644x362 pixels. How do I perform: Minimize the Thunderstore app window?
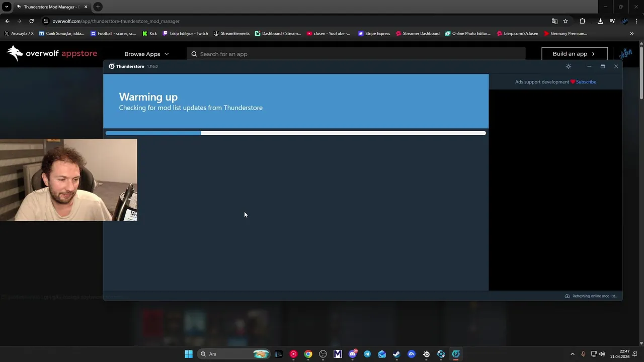point(589,66)
